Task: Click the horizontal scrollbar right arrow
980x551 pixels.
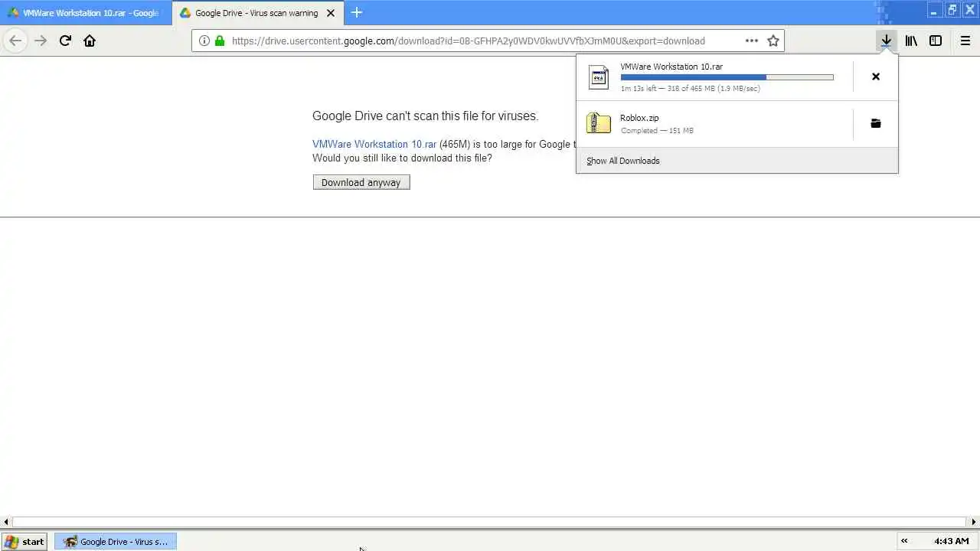Action: coord(974,522)
